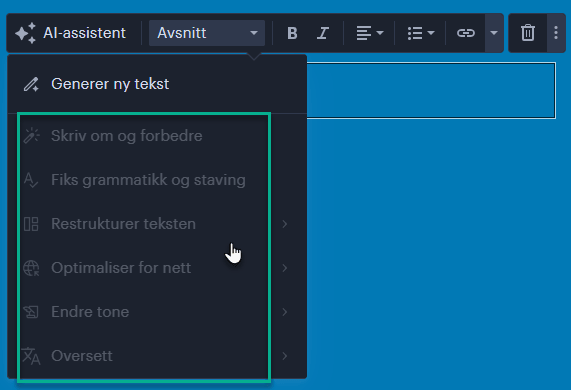Click the tone icon beside Endre tone

(31, 312)
